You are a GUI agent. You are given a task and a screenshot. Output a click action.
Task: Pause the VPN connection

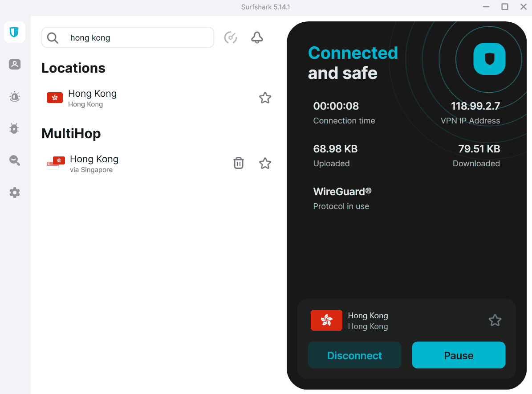coord(458,355)
